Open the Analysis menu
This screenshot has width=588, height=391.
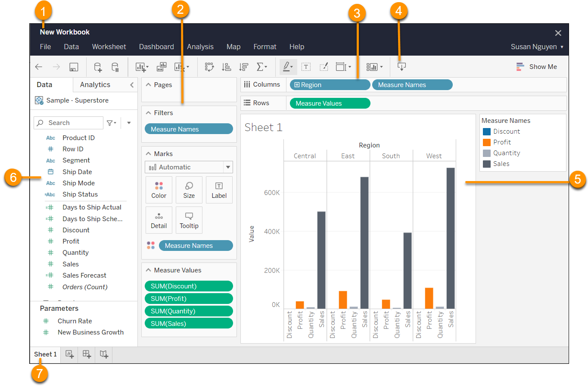[200, 47]
